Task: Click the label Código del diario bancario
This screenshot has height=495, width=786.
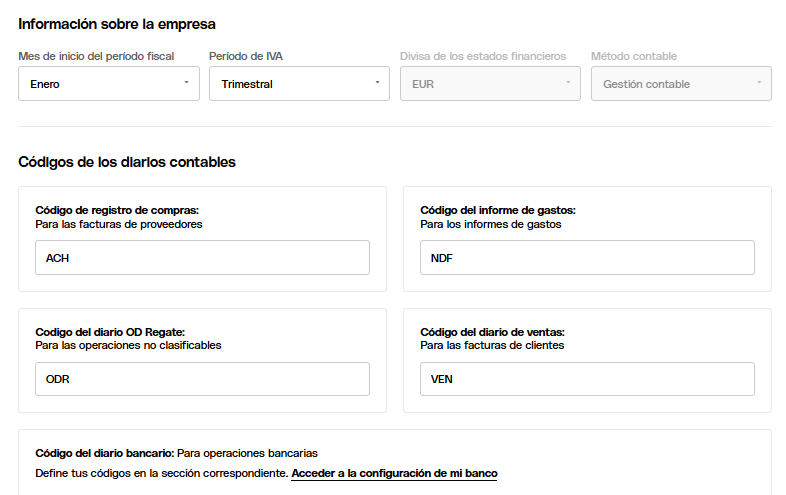Action: pos(105,453)
